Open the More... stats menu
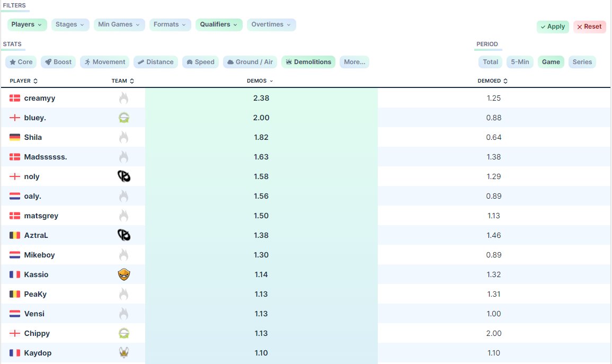Image resolution: width=612 pixels, height=364 pixels. point(354,62)
